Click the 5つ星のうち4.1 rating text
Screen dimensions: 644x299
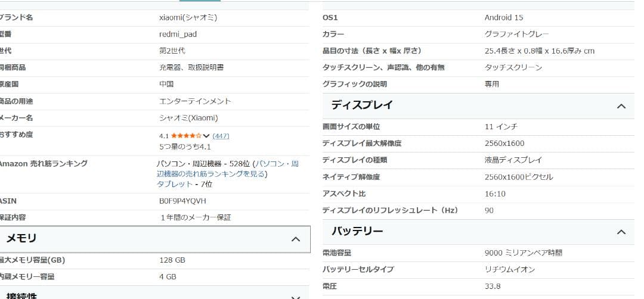point(185,147)
